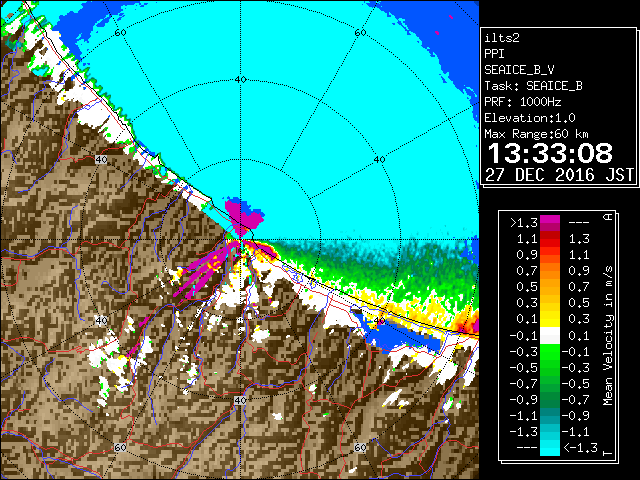Screen dimensions: 640x480
Task: Pick the magenta swatch atop the color bar
Action: click(550, 220)
